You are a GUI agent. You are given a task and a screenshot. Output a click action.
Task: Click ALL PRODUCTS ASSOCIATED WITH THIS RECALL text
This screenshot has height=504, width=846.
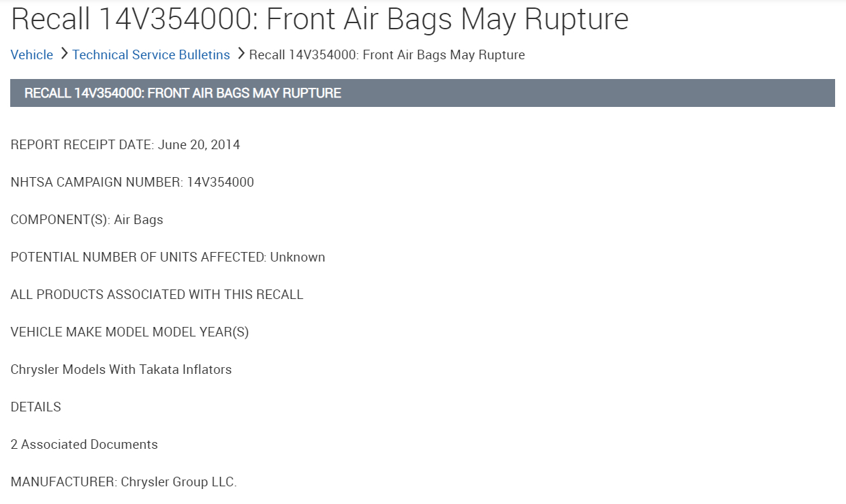coord(157,295)
